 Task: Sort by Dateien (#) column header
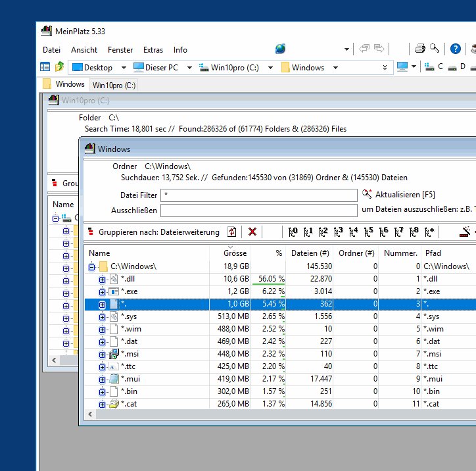click(310, 253)
